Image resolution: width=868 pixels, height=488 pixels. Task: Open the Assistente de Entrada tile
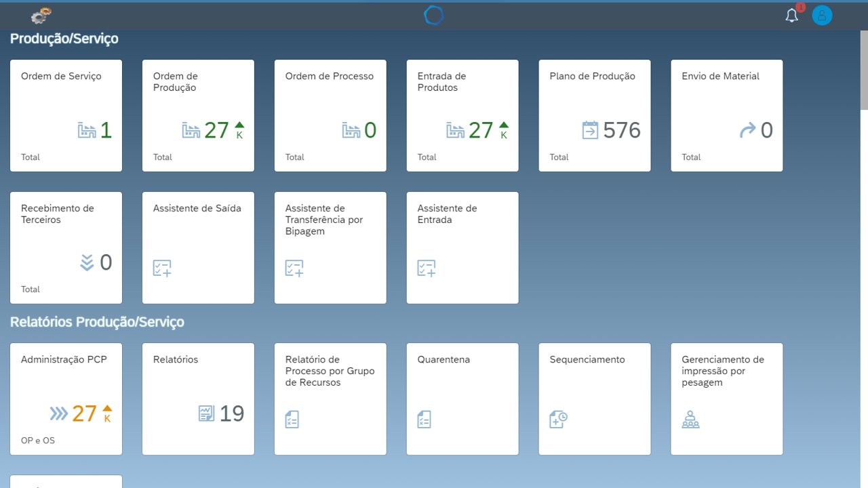click(x=462, y=247)
